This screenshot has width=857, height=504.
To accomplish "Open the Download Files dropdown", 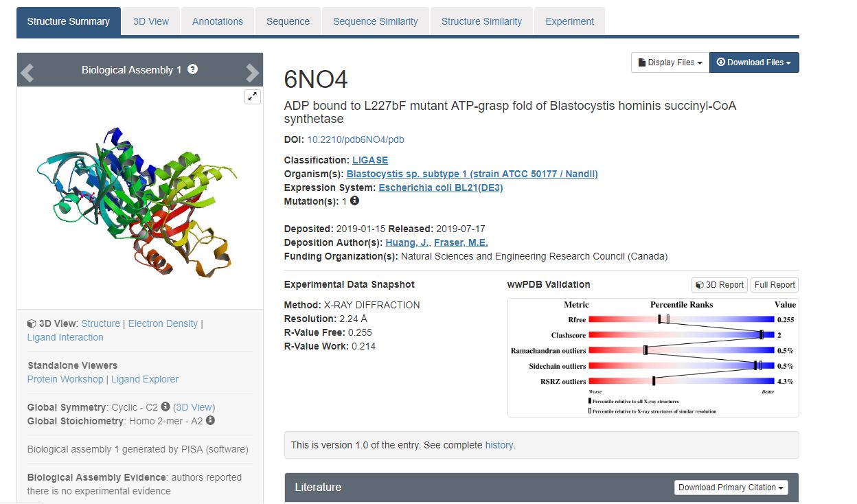I will click(753, 62).
